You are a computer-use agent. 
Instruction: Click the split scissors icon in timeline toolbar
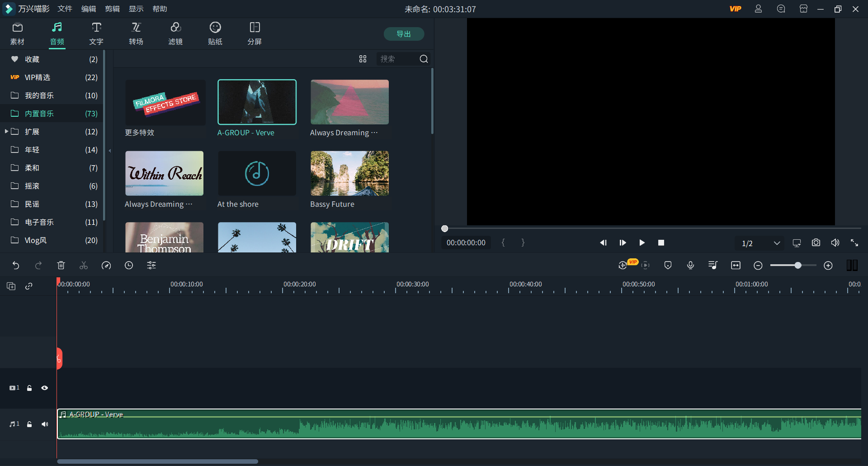click(84, 266)
